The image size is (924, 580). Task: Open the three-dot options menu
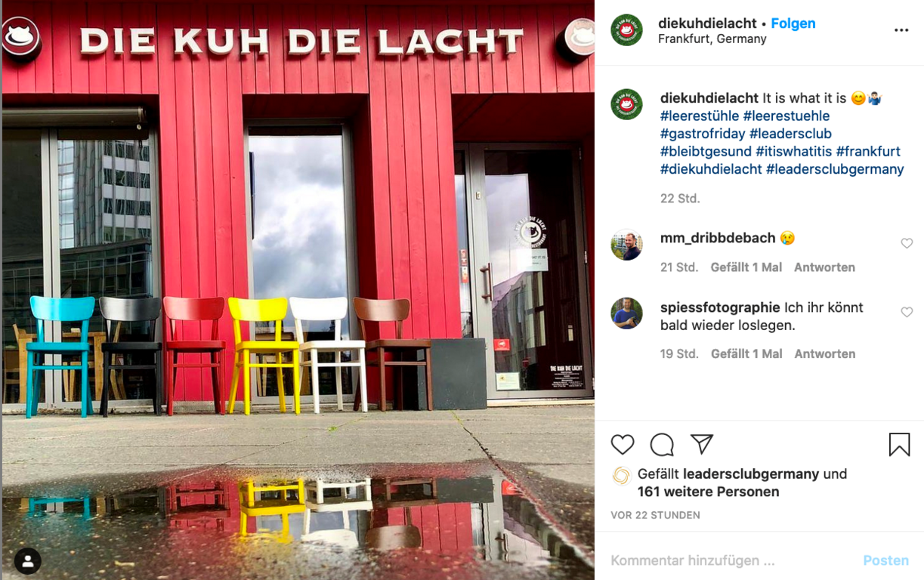click(901, 30)
